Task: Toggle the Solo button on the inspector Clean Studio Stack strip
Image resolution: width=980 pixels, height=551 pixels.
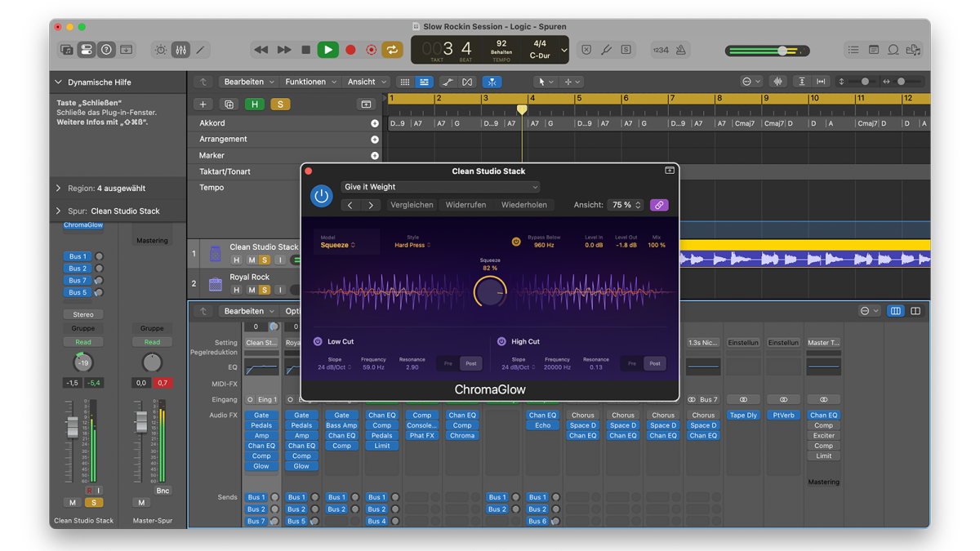Action: click(x=93, y=503)
